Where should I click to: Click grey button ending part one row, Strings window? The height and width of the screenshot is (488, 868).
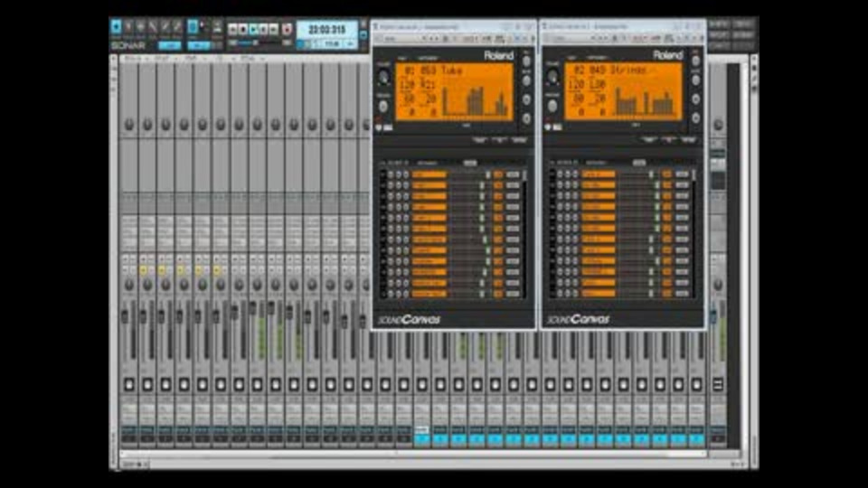(682, 174)
